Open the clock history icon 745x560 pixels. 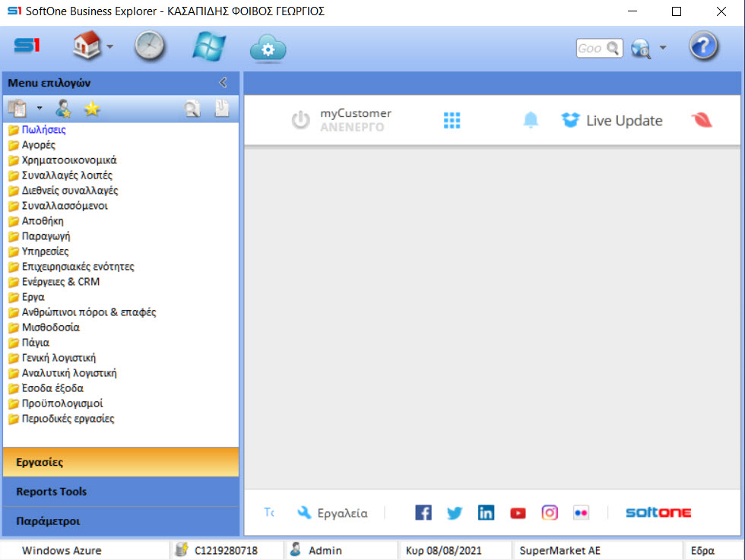(x=149, y=46)
